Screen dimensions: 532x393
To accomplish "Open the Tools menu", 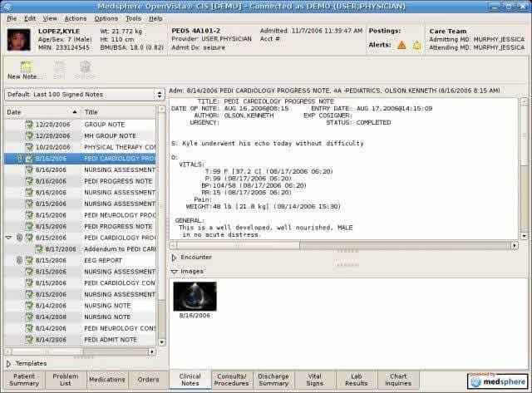I will point(133,18).
